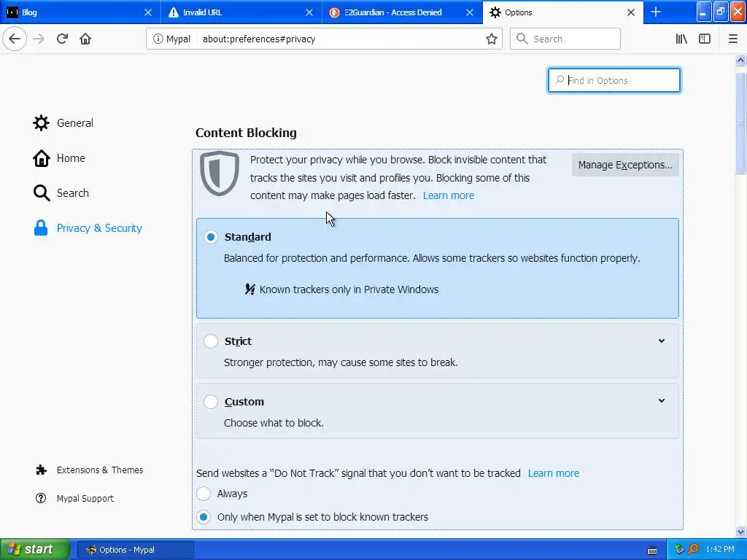The width and height of the screenshot is (747, 560).
Task: Click the network tray icon on taskbar
Action: pyautogui.click(x=680, y=550)
